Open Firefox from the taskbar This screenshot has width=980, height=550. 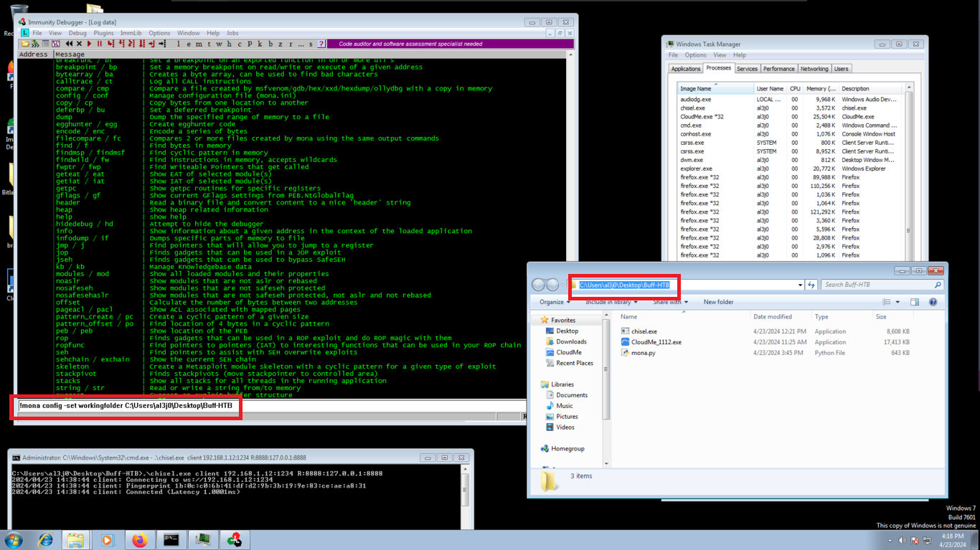pos(139,540)
